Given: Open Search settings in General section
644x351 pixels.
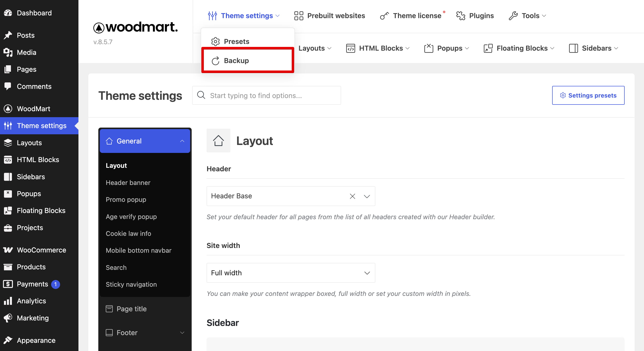Looking at the screenshot, I should click(x=116, y=268).
